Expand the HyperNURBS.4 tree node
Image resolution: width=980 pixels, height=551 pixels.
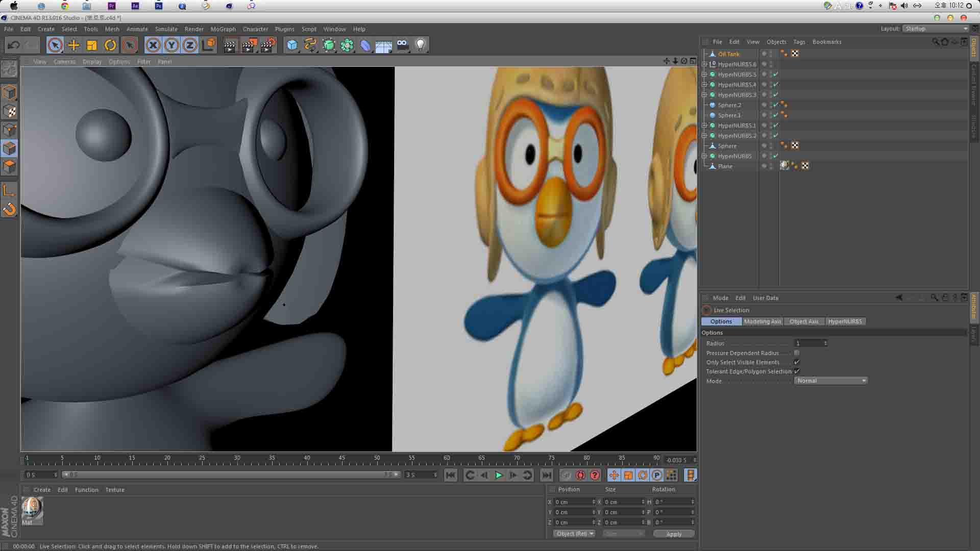pyautogui.click(x=704, y=85)
